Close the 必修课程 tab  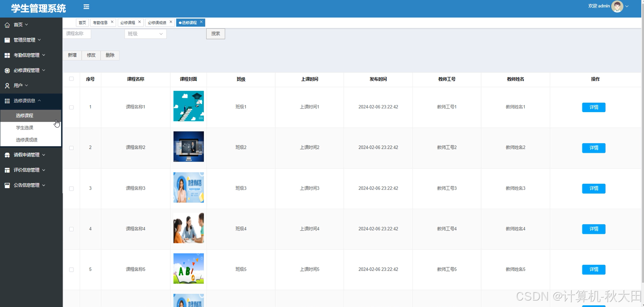tap(140, 22)
